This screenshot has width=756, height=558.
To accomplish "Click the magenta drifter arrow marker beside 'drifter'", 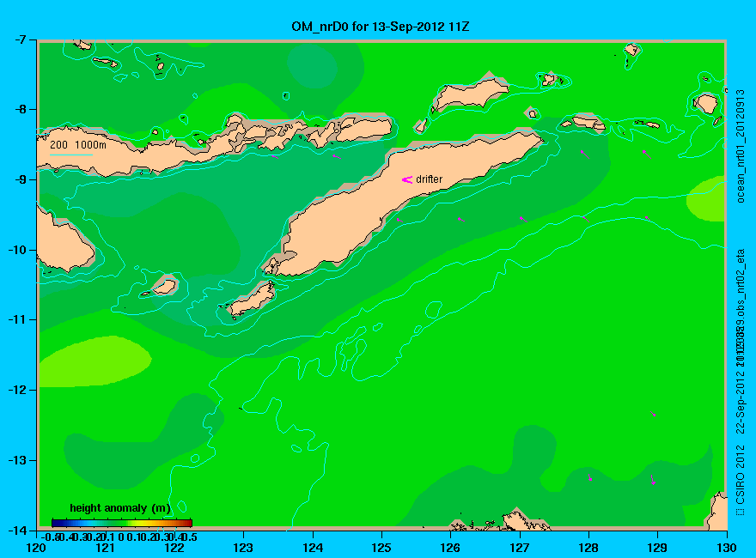I will [x=407, y=179].
